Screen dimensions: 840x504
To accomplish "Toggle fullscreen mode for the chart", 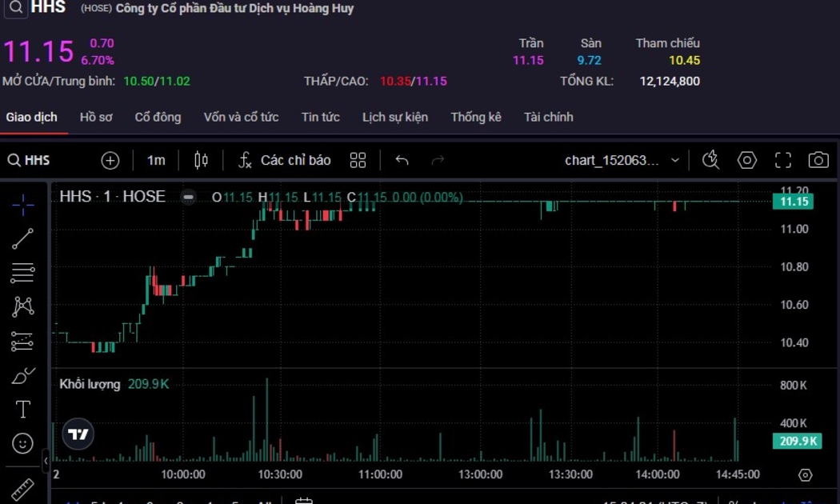I will 782,160.
